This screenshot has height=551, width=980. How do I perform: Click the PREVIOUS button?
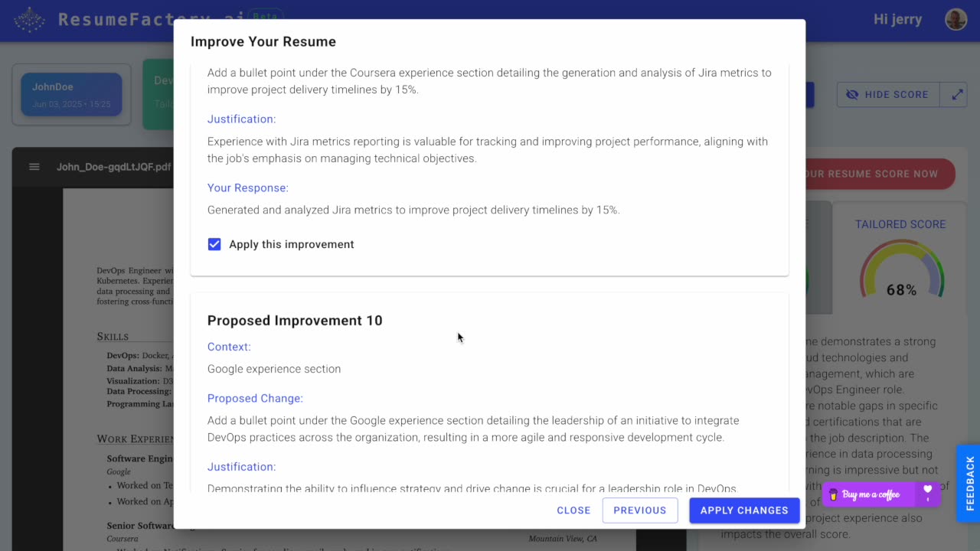640,510
